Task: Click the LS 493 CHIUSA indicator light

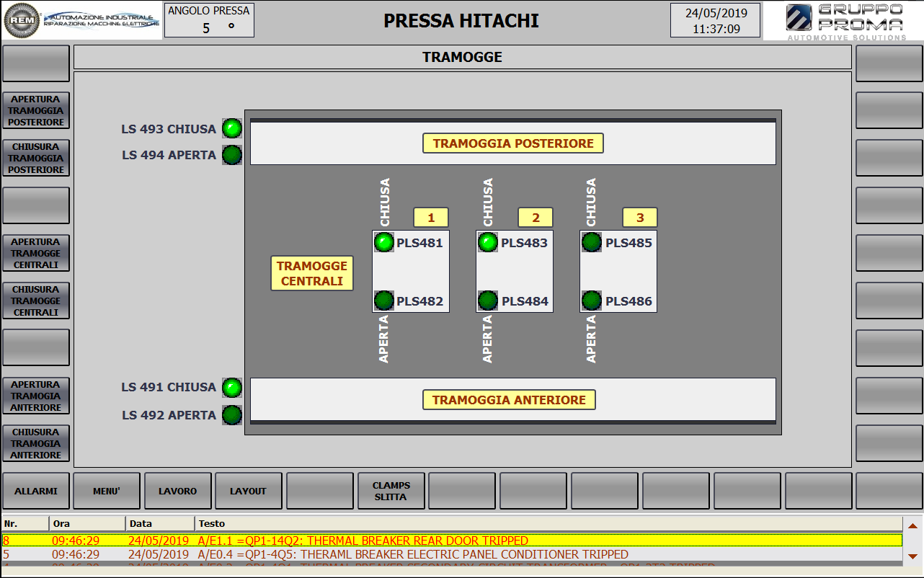Action: [x=232, y=129]
